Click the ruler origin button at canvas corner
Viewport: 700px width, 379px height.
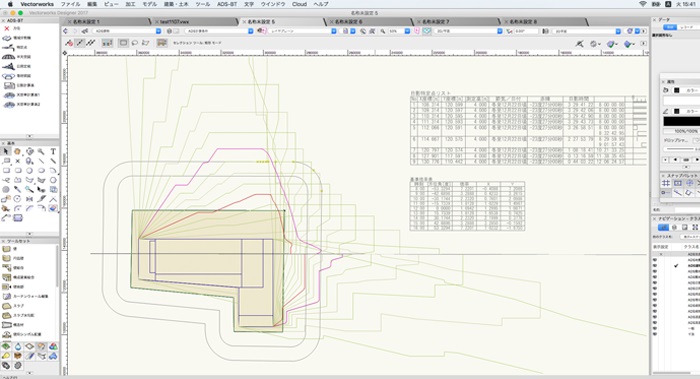click(x=65, y=53)
